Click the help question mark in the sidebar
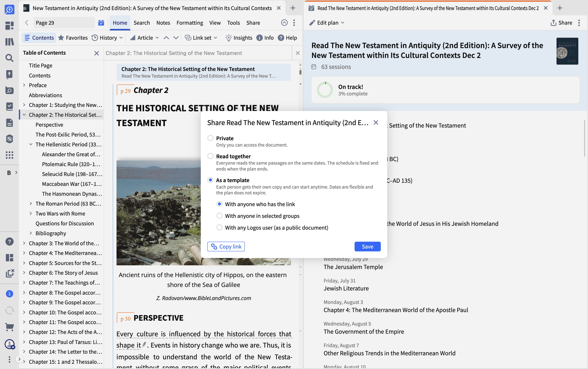Screen dimensions: 588x369 click(x=9, y=242)
